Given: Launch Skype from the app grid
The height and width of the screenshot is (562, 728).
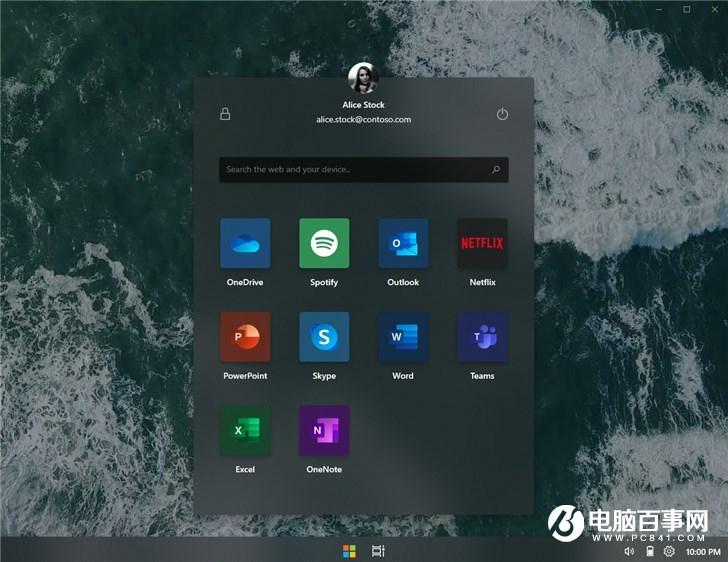Looking at the screenshot, I should click(324, 337).
